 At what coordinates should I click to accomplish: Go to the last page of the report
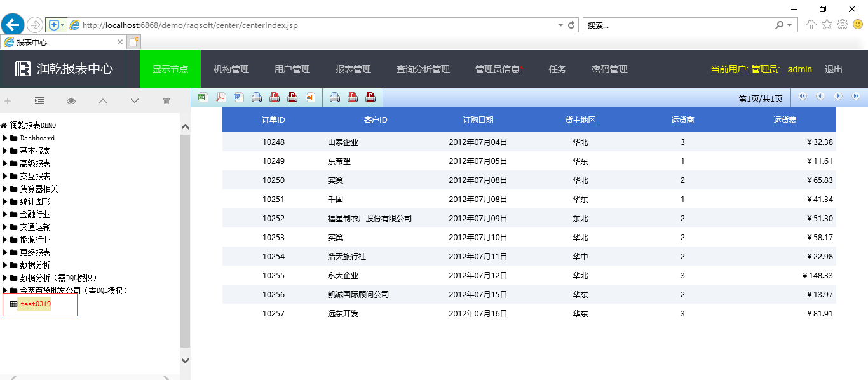pyautogui.click(x=856, y=97)
